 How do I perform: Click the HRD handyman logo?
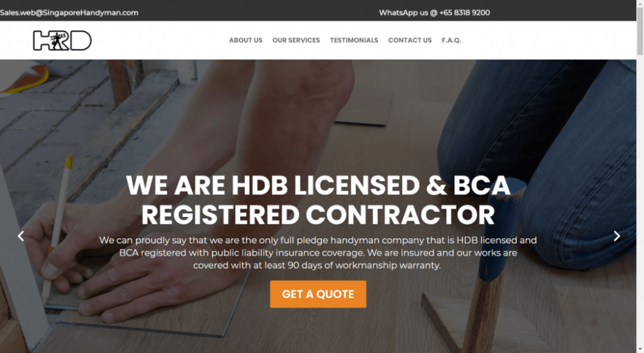click(x=62, y=41)
